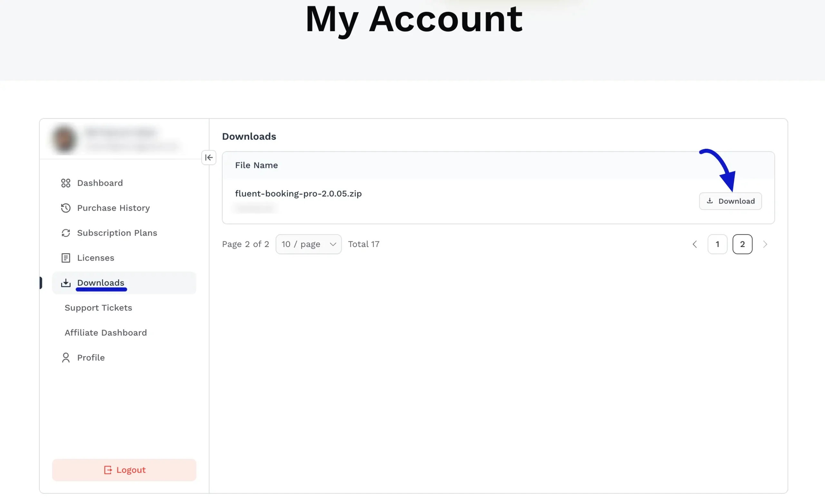Click the blurred user avatar
This screenshot has height=504, width=825.
tap(64, 139)
